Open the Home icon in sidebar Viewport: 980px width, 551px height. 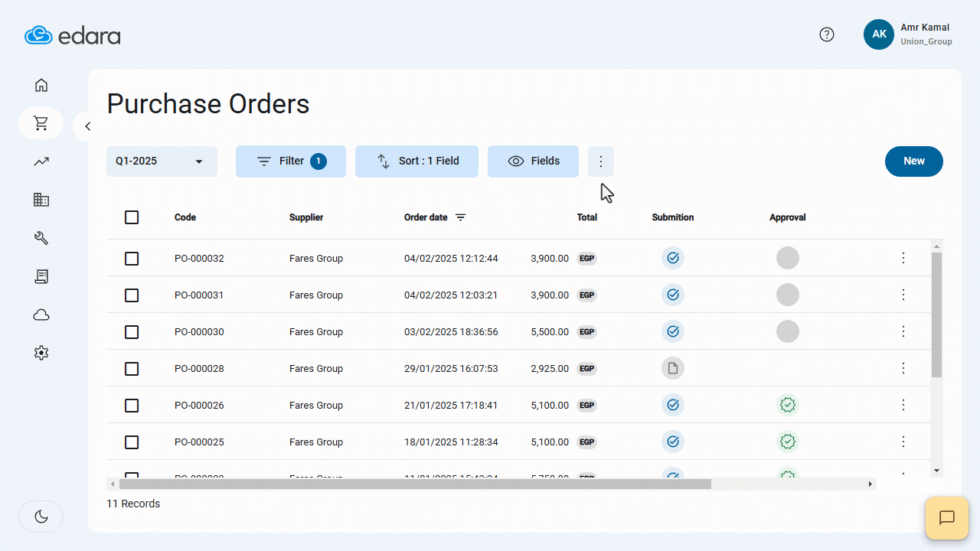[x=41, y=85]
